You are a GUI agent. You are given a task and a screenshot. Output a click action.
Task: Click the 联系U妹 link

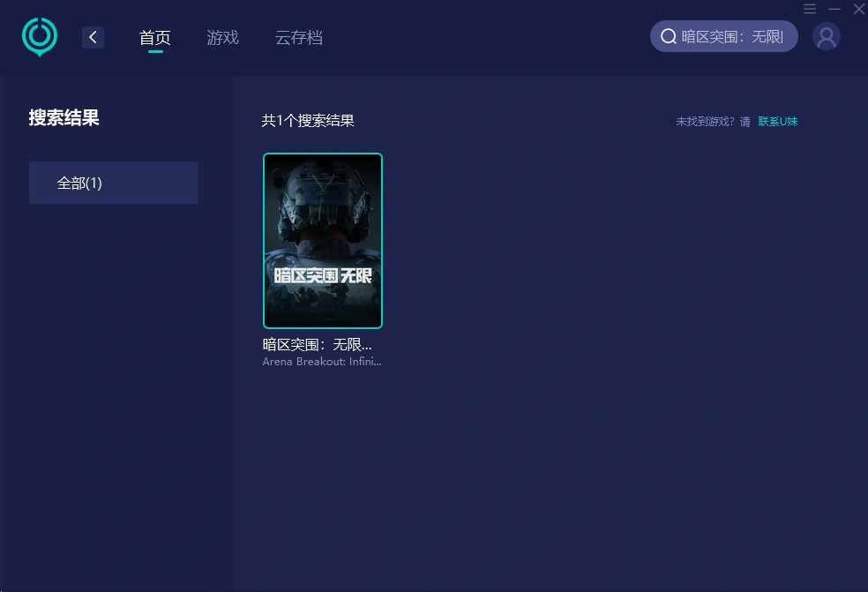point(778,121)
